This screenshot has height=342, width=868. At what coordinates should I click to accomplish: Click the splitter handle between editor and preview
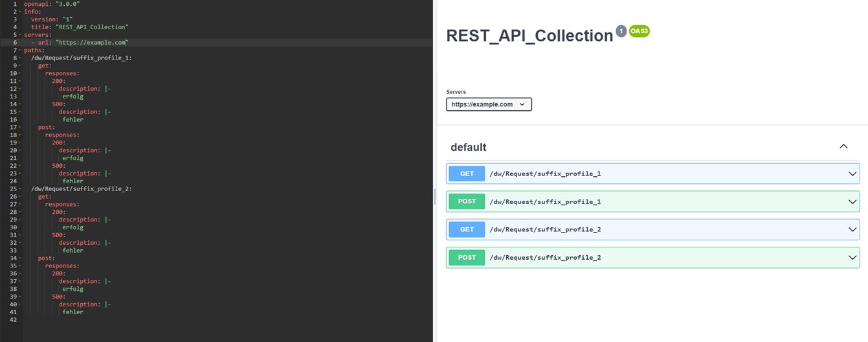coord(434,197)
